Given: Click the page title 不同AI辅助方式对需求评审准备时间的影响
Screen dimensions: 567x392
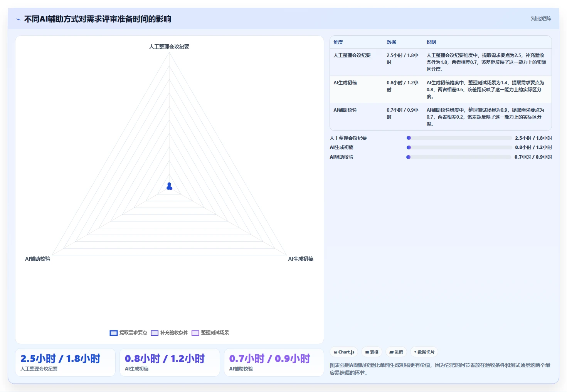Looking at the screenshot, I should [x=98, y=19].
